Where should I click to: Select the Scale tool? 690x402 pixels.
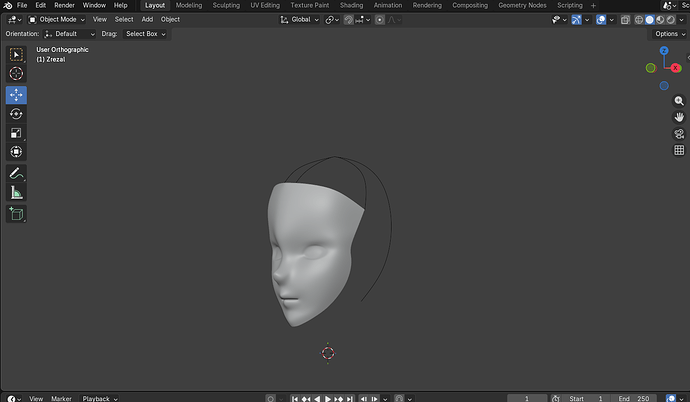[x=16, y=133]
